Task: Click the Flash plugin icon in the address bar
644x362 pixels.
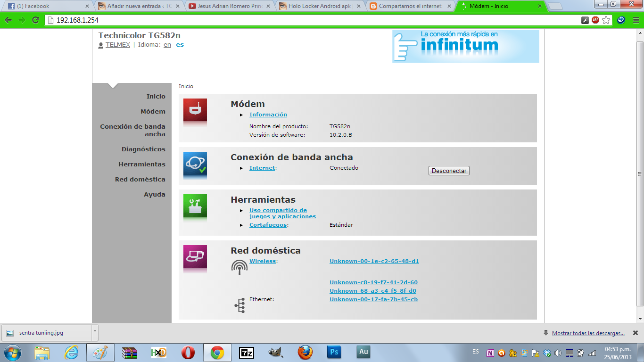Action: [585, 20]
